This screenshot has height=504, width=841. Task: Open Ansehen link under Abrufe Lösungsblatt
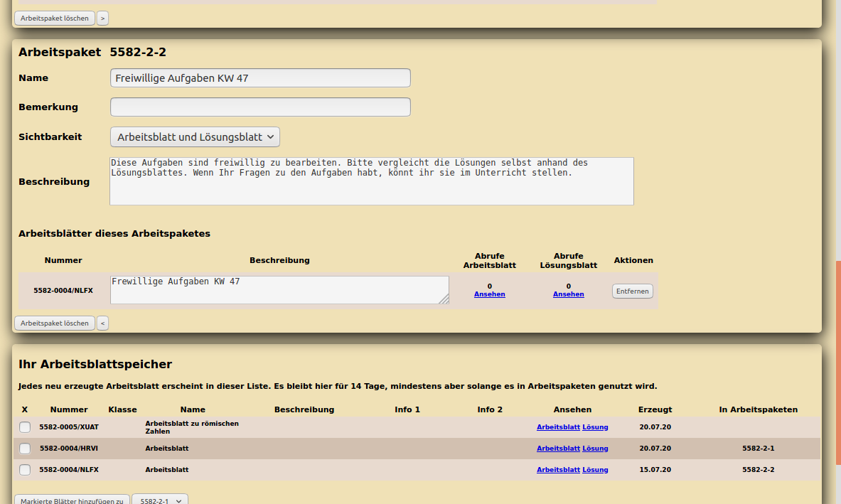(568, 294)
